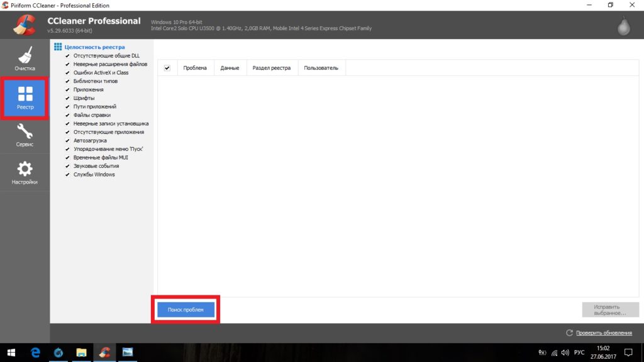Click the Целостность реестра heading
This screenshot has height=362, width=644.
(x=94, y=47)
